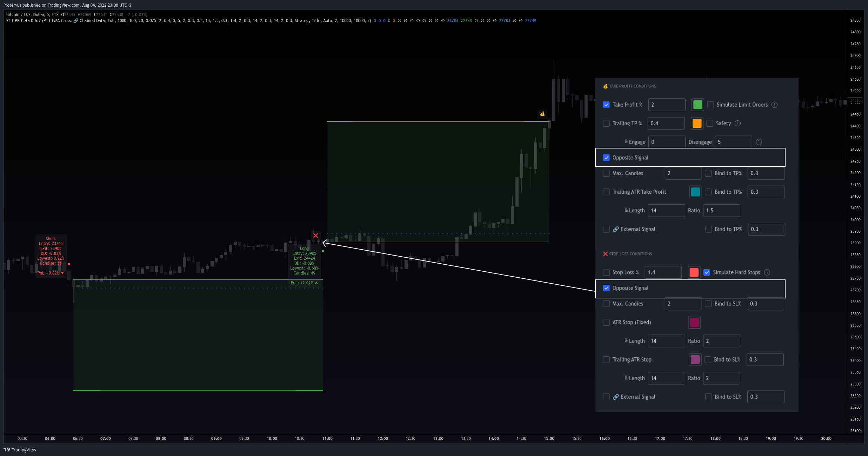The image size is (868, 456).
Task: Uncheck Opposite Signal under stop loss conditions
Action: click(606, 288)
